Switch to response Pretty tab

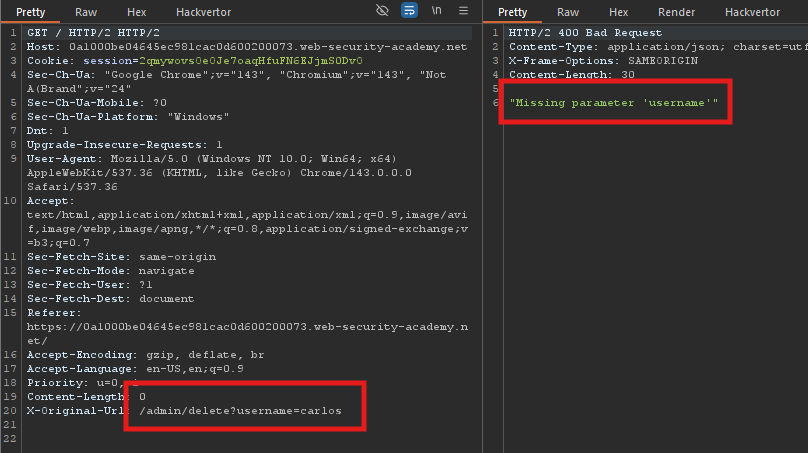click(512, 12)
